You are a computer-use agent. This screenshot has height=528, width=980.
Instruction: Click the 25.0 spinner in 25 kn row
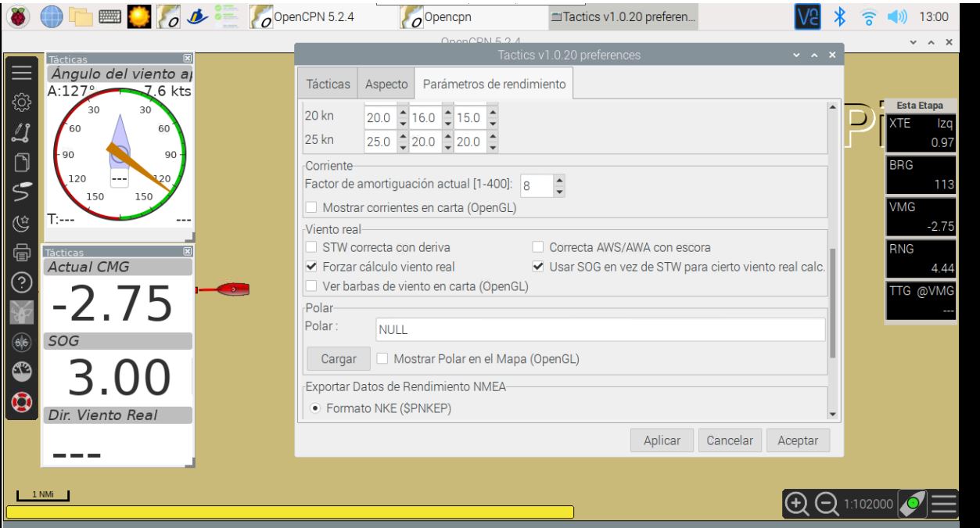[387, 142]
